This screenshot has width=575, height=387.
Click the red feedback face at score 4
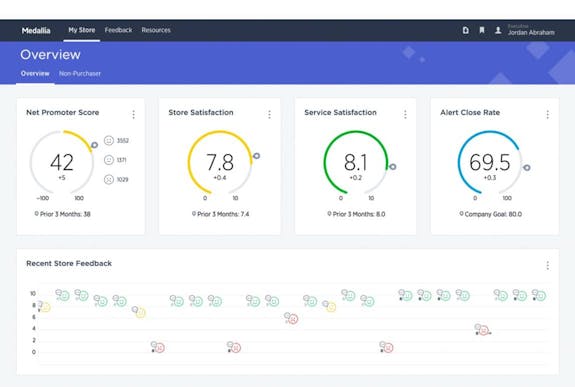tap(483, 331)
